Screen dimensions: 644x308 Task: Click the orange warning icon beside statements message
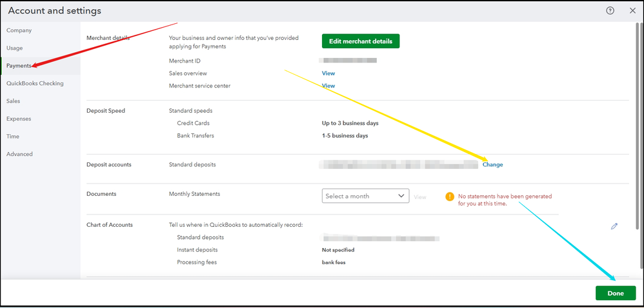449,197
